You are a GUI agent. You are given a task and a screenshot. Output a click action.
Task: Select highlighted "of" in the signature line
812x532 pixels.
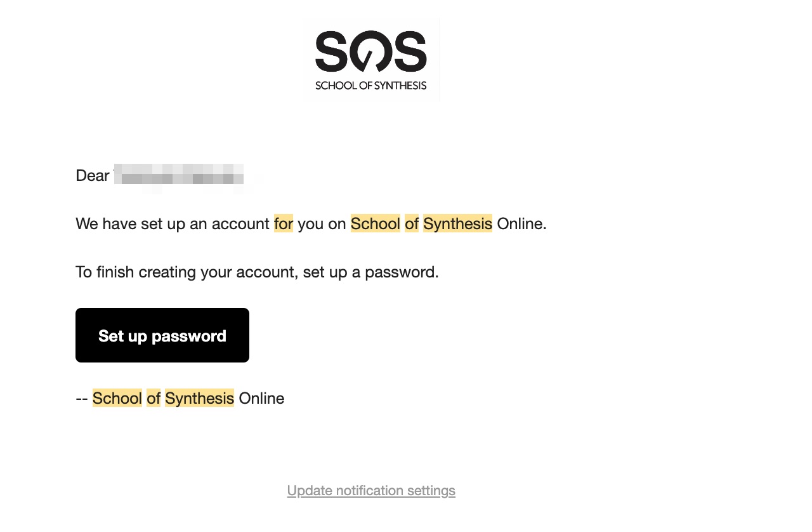(x=154, y=399)
